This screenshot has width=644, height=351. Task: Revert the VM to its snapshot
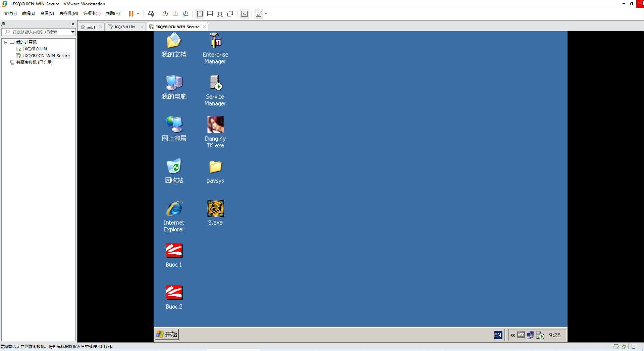175,14
